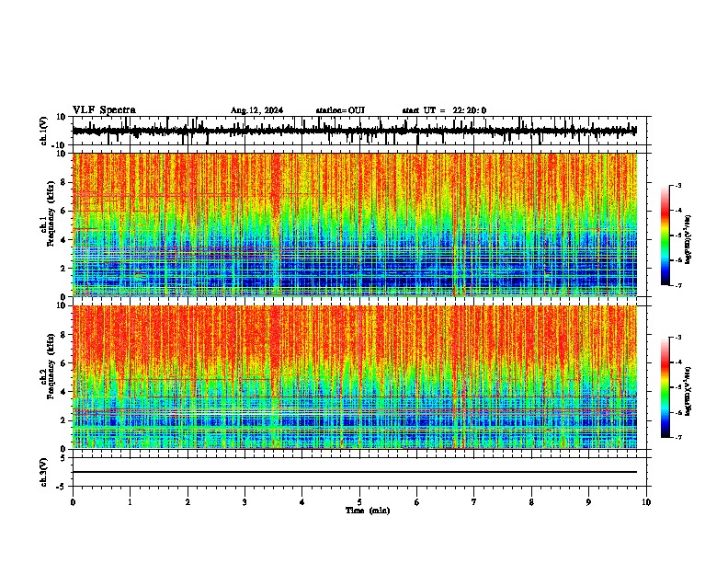
Task: Click the "10" tick on the Time axis
Action: 646,501
